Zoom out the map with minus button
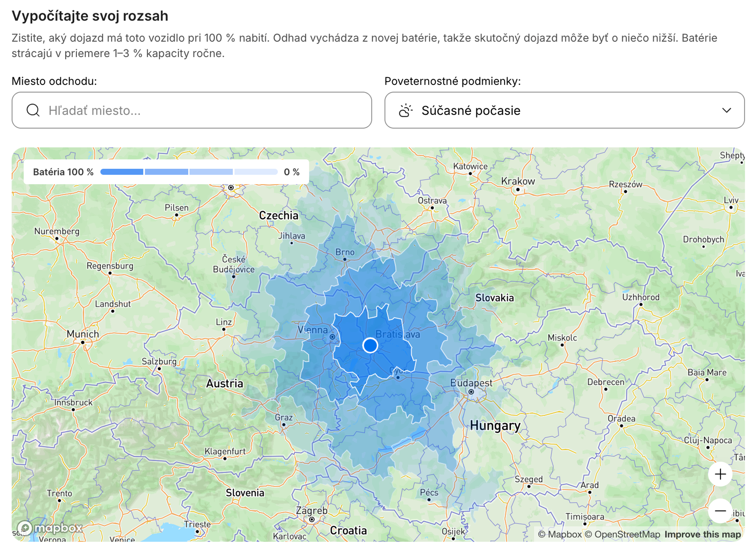This screenshot has height=548, width=756. (x=720, y=511)
